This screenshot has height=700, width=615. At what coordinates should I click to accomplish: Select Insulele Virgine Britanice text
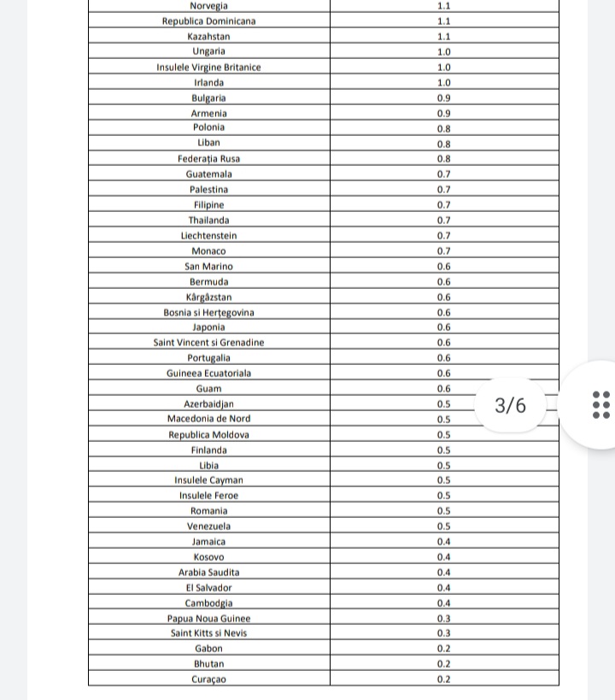209,68
